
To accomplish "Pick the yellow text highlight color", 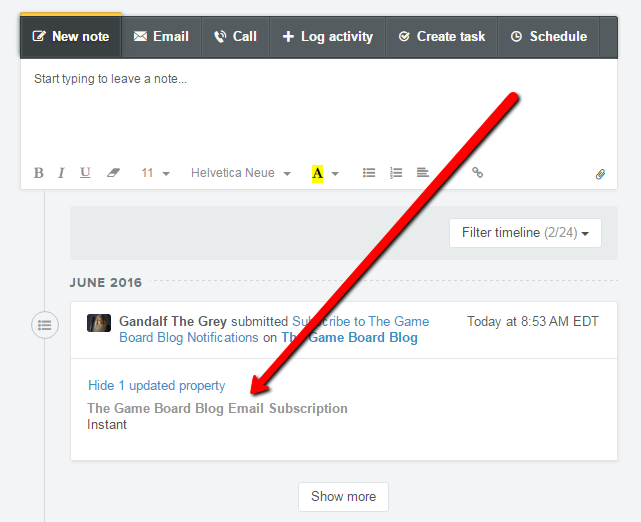I will (x=318, y=173).
